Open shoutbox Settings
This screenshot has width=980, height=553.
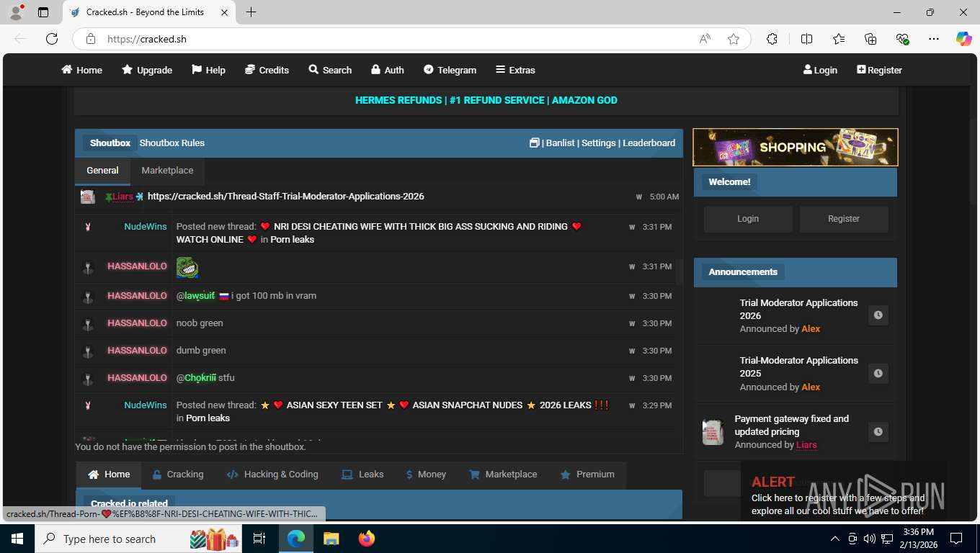pos(599,143)
